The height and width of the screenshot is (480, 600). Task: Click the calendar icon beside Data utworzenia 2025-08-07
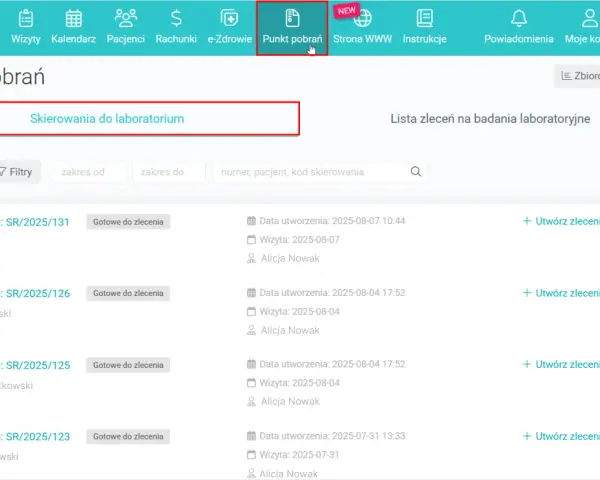click(251, 221)
